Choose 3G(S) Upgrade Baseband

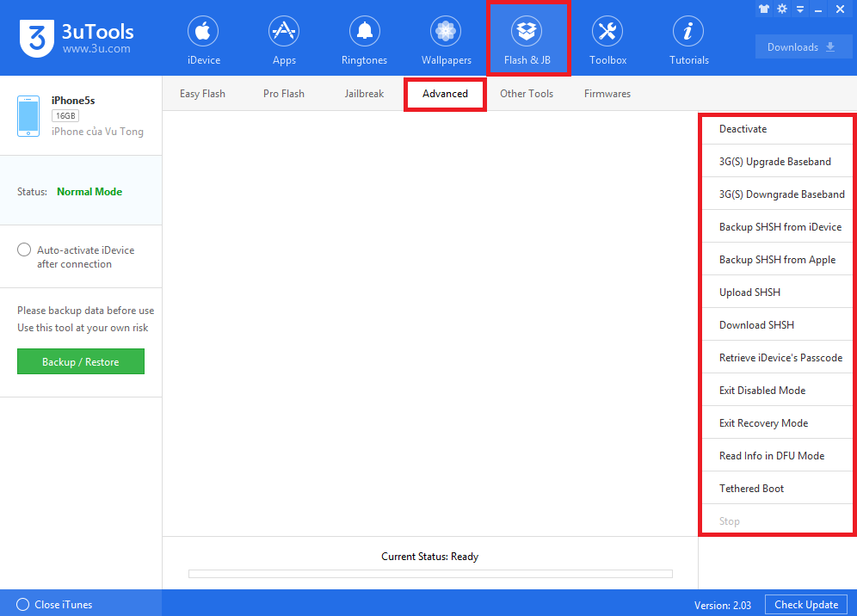coord(777,162)
